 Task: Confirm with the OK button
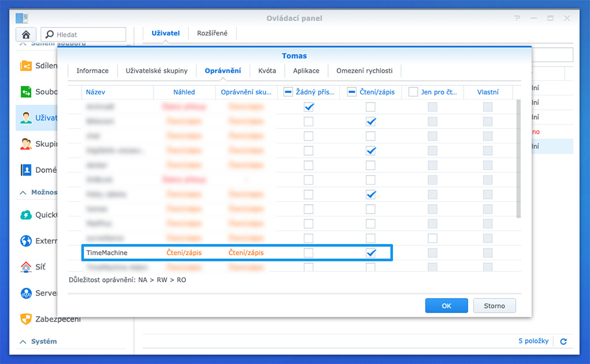click(x=446, y=306)
